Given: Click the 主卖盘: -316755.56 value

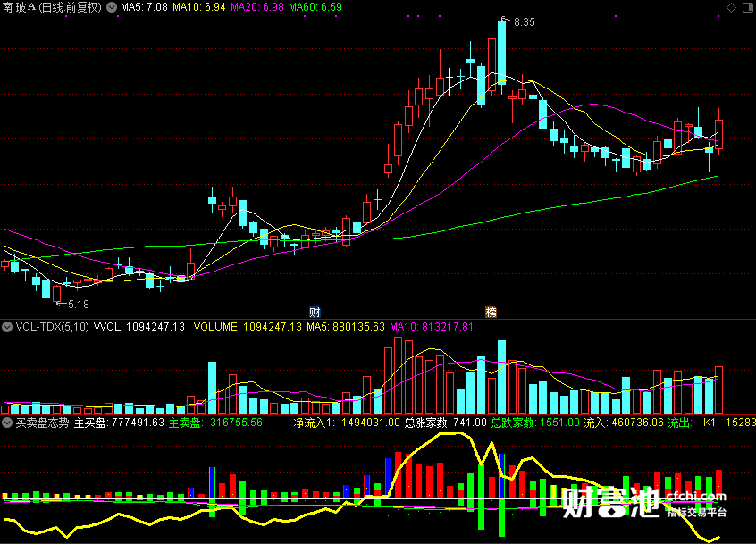Looking at the screenshot, I should 215,423.
